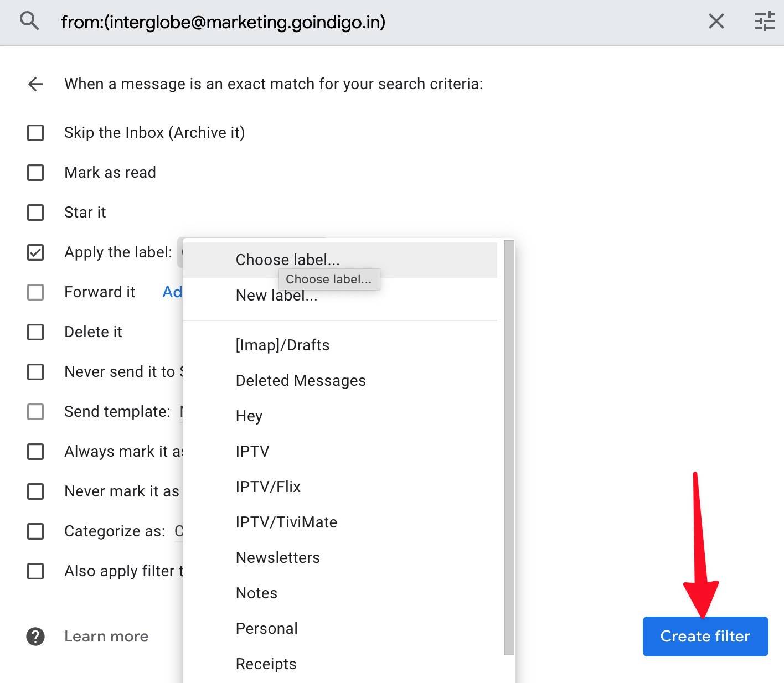The width and height of the screenshot is (784, 683).
Task: Check the Mark as read option
Action: click(x=35, y=173)
